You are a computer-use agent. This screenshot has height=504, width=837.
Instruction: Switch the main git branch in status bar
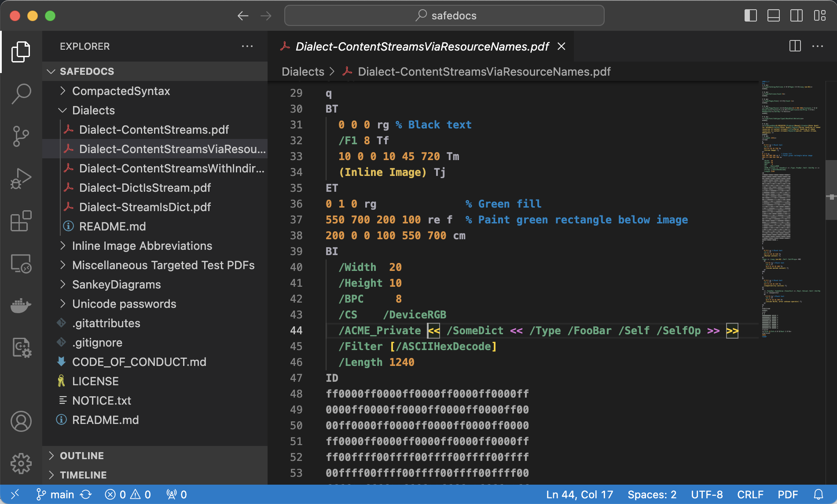click(55, 494)
